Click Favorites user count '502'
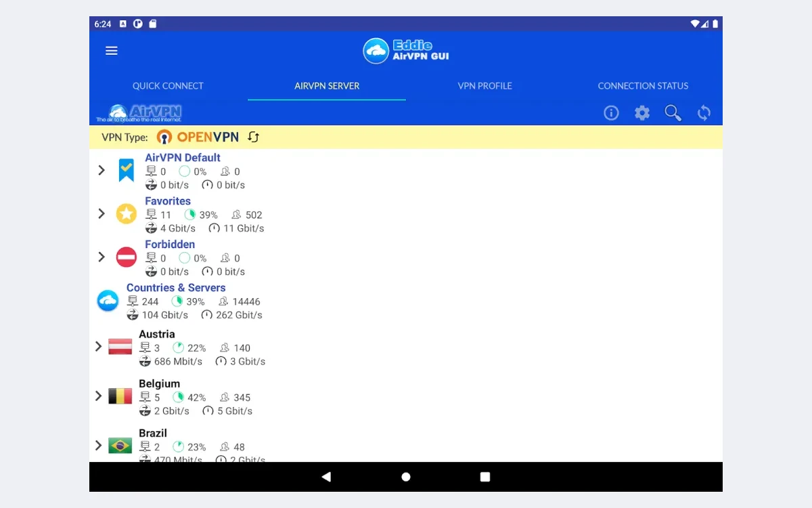This screenshot has height=508, width=812. 254,215
